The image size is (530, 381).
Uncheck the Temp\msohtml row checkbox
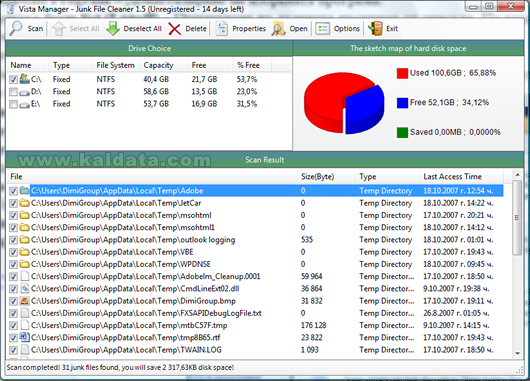click(x=13, y=216)
